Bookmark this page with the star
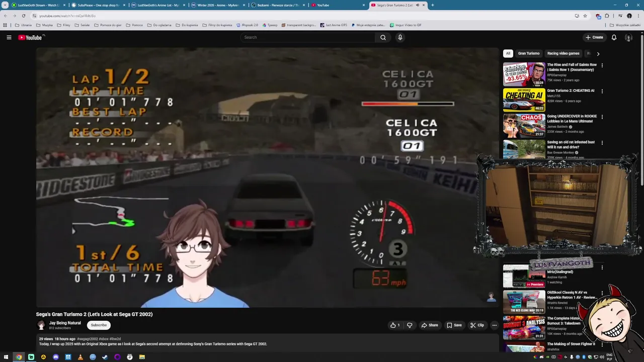 coord(585,16)
